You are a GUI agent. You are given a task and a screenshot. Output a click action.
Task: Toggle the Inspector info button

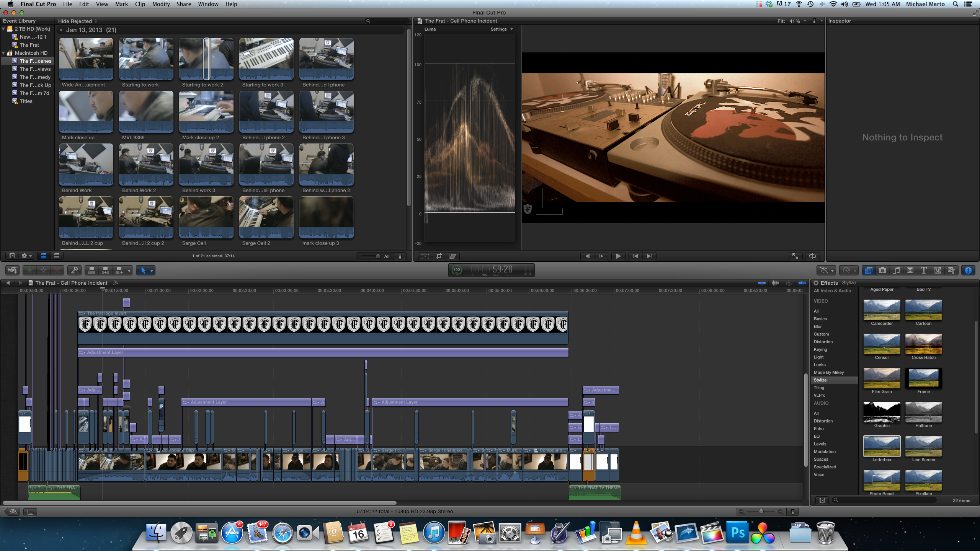968,271
